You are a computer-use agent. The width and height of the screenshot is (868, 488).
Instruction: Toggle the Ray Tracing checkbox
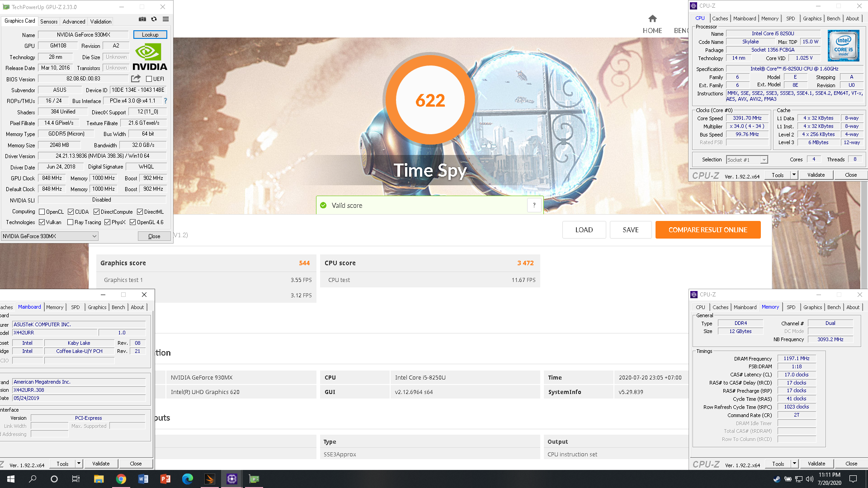[70, 222]
